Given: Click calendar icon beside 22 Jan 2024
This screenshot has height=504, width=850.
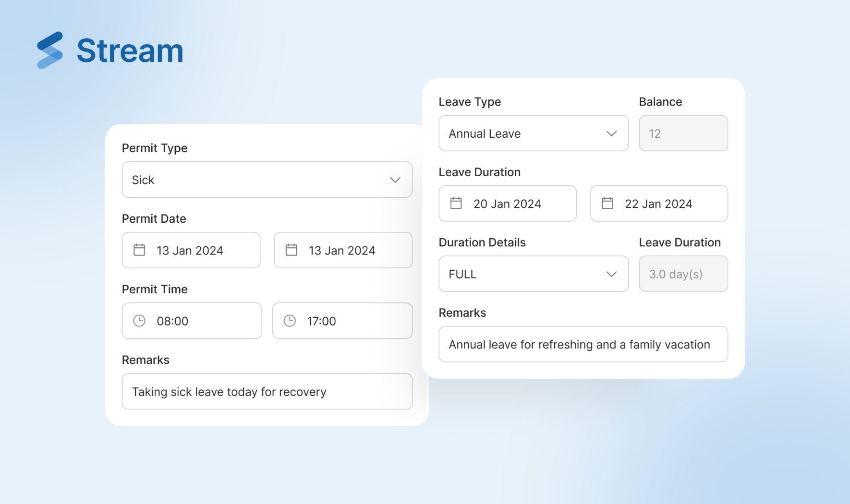Looking at the screenshot, I should 607,204.
